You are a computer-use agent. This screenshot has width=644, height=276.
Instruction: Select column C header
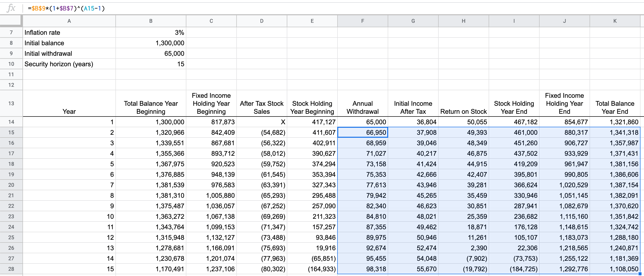point(211,21)
